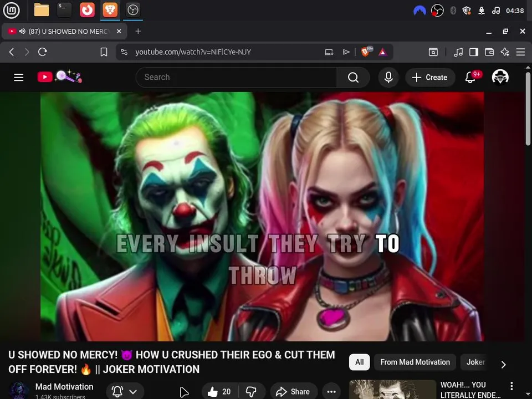532x399 pixels.
Task: Switch to the Brave browser panel item
Action: point(110,10)
